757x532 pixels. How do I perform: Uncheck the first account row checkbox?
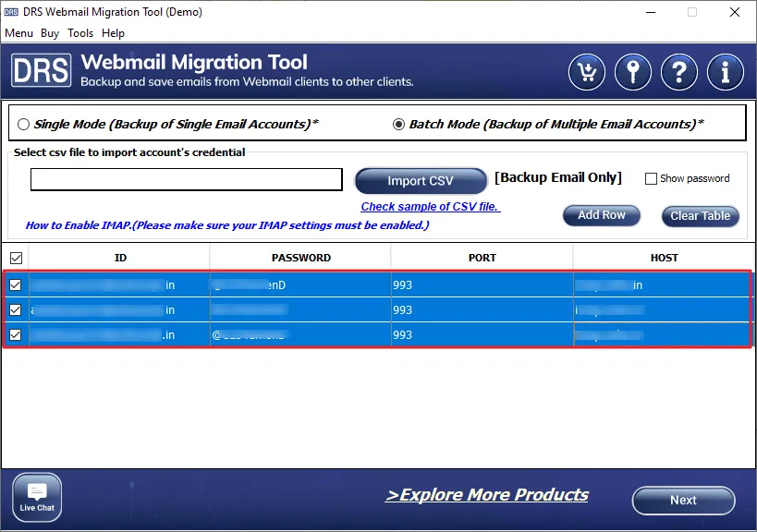click(16, 284)
